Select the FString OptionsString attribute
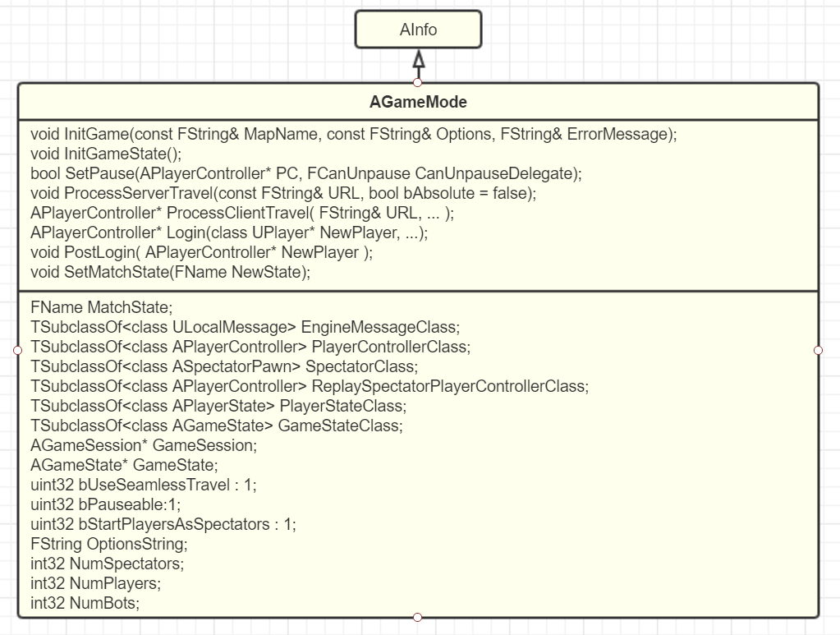 click(x=109, y=544)
